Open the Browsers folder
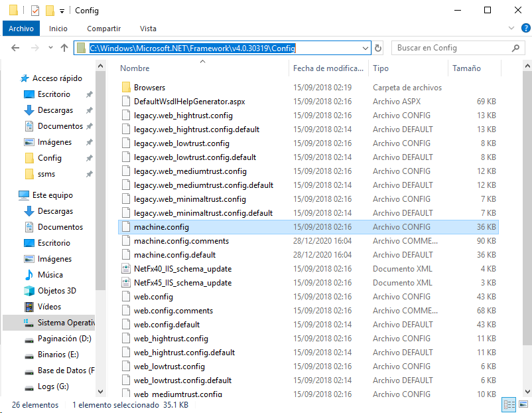The height and width of the screenshot is (413, 532). (149, 88)
